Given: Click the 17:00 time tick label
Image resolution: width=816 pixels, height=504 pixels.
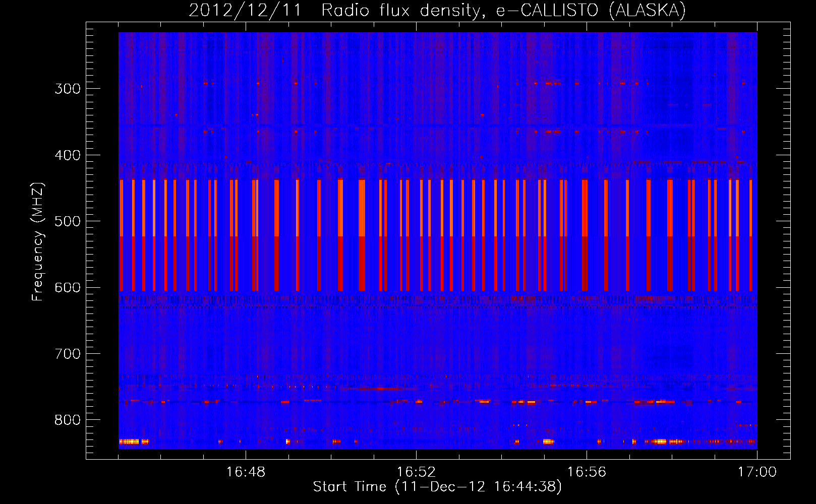Looking at the screenshot, I should [757, 472].
